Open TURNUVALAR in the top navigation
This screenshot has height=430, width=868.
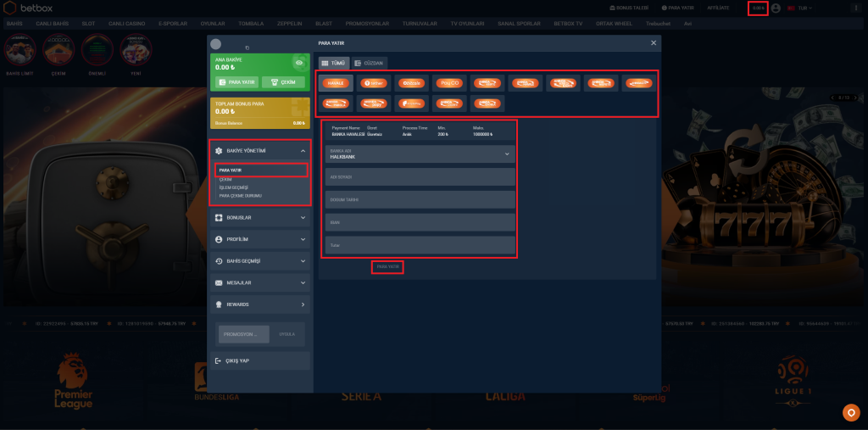(420, 24)
